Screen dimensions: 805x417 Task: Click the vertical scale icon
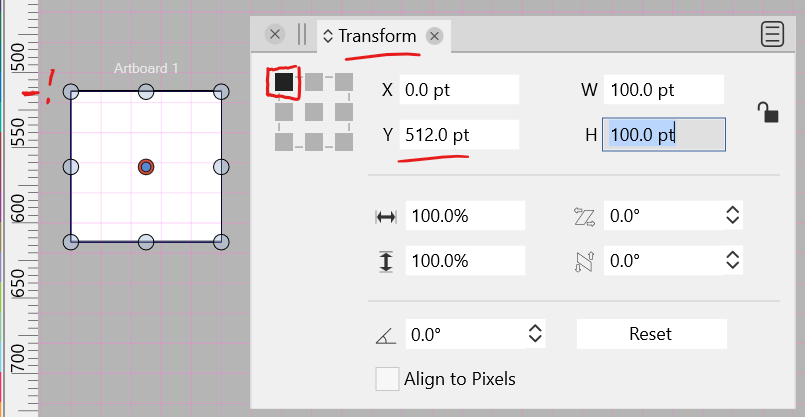(x=386, y=262)
